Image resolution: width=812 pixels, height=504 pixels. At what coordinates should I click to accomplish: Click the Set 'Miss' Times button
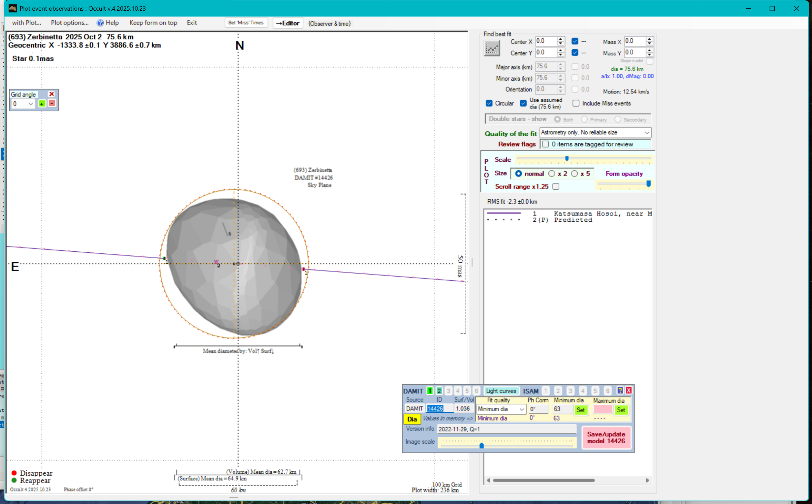(246, 23)
